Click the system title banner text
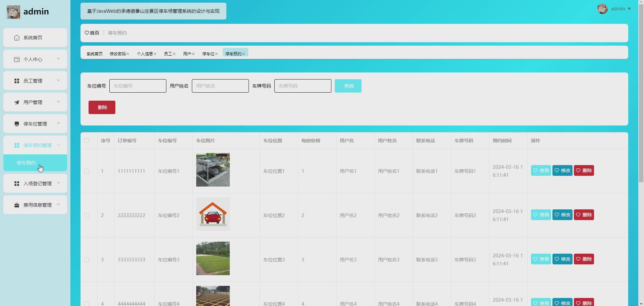The image size is (644, 306). pos(153,11)
